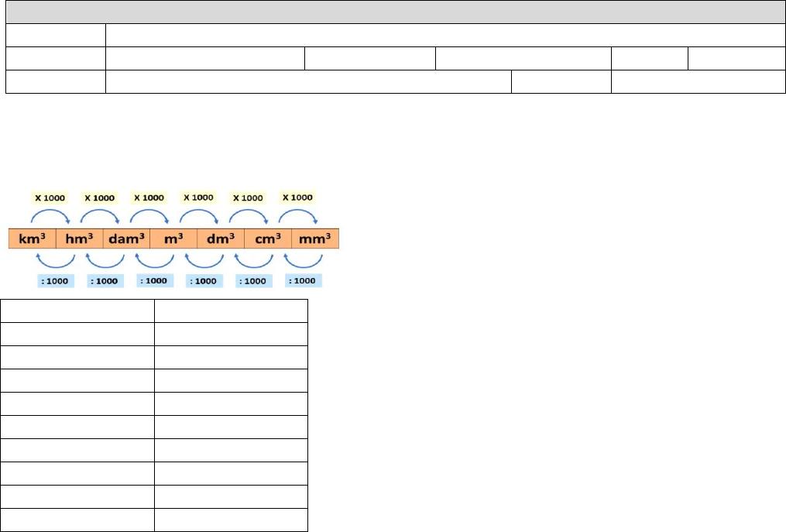Click the dam³ unit box
This screenshot has height=532, width=786.
click(x=126, y=239)
